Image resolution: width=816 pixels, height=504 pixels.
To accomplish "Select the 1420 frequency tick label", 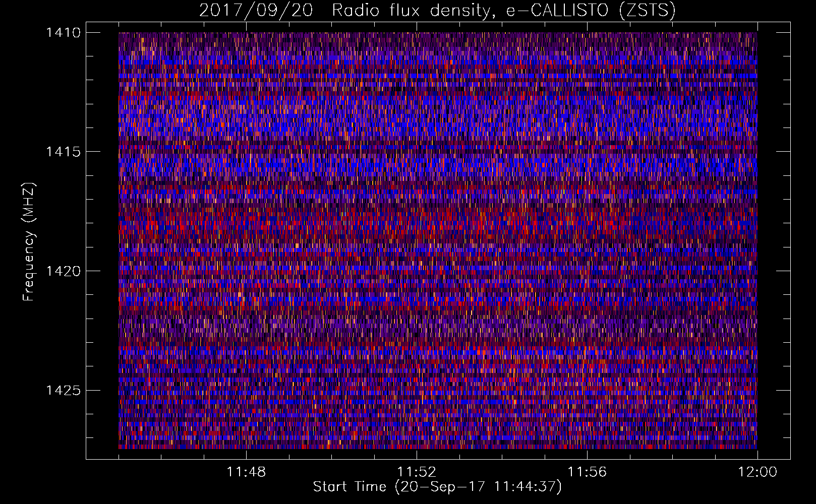I will 63,271.
